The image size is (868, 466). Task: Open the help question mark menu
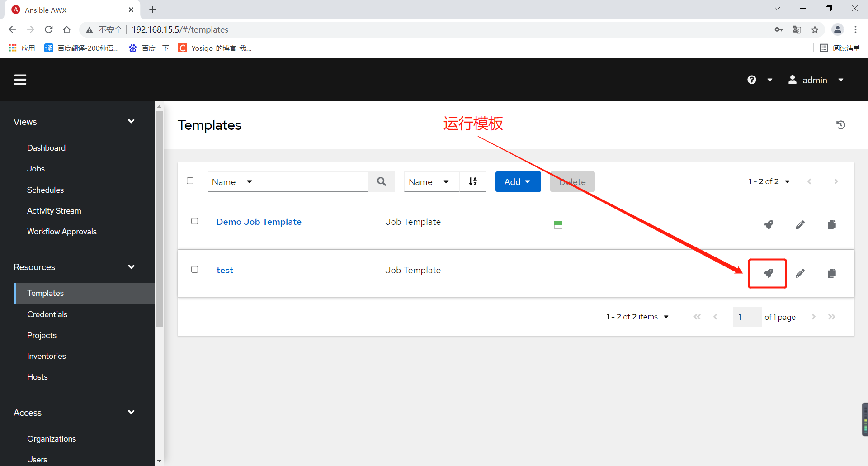coord(752,80)
